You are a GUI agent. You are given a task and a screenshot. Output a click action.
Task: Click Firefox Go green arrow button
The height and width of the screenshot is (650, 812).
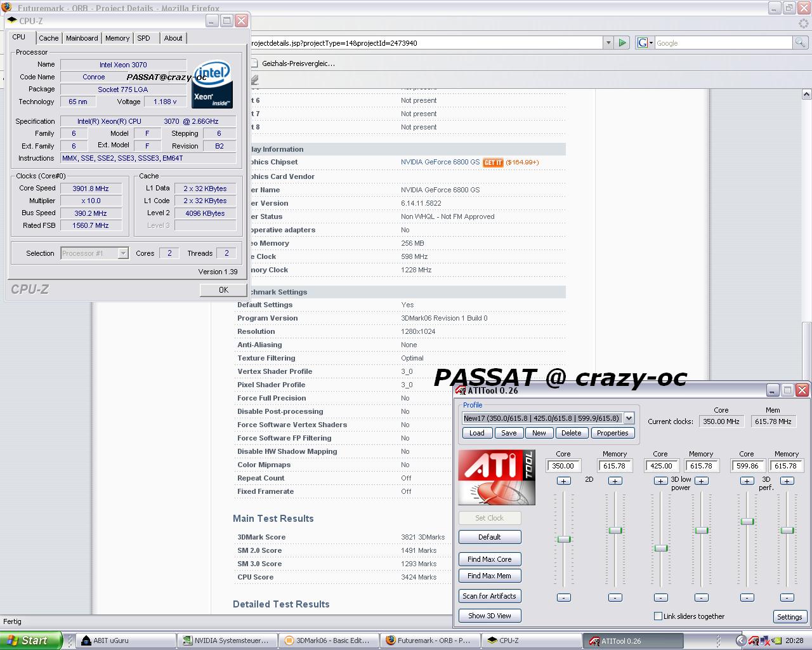click(x=622, y=43)
